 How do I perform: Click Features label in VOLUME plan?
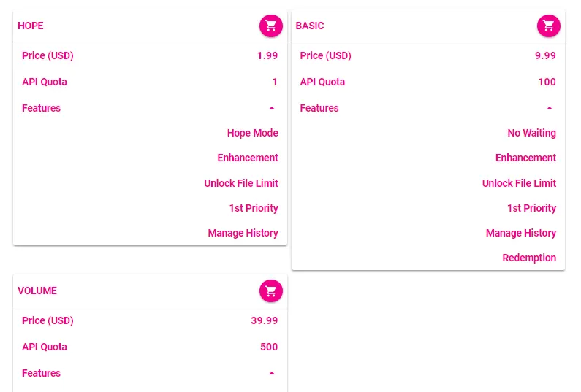(41, 373)
